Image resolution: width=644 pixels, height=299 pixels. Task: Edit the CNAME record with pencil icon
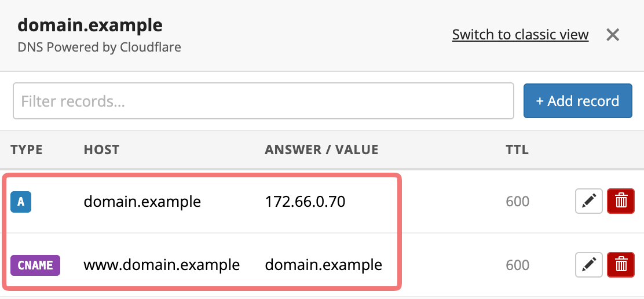(x=588, y=265)
